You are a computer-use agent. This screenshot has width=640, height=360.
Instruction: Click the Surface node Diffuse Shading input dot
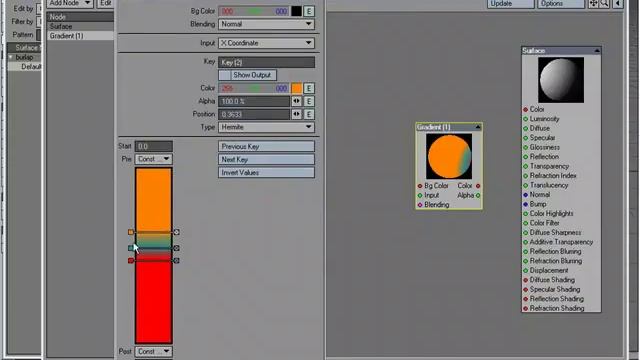526,280
